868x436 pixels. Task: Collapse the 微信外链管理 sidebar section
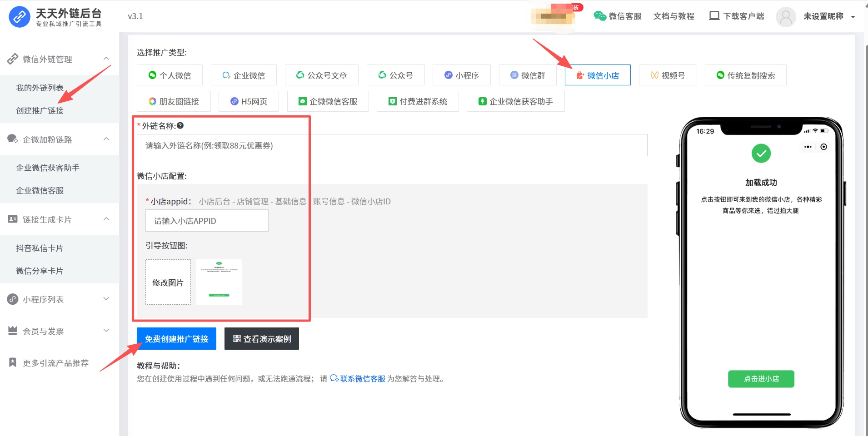click(x=106, y=59)
